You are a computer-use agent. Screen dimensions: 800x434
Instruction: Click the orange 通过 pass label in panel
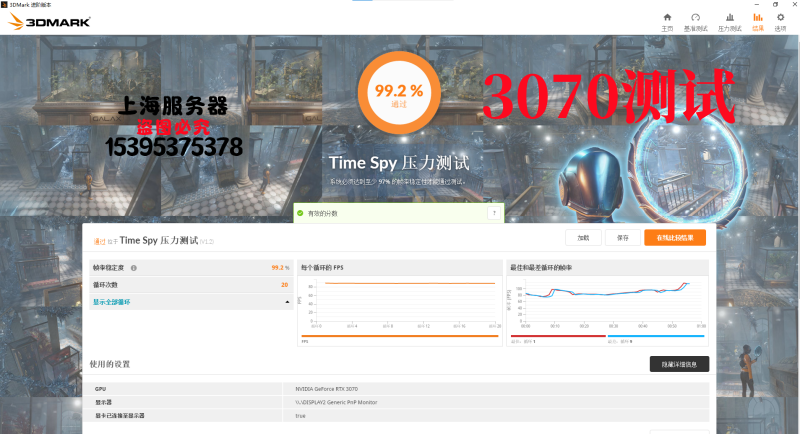tap(99, 241)
